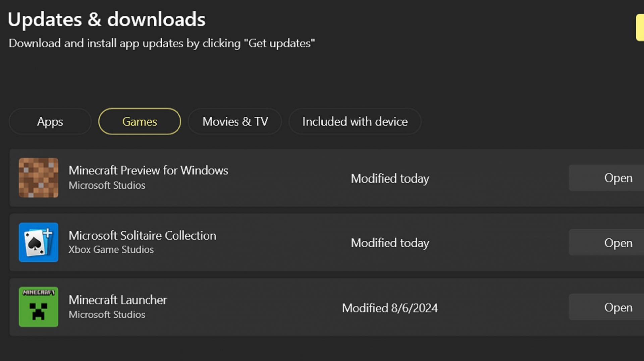Click the yellow Get updates button
The height and width of the screenshot is (361, 644).
[x=640, y=27]
